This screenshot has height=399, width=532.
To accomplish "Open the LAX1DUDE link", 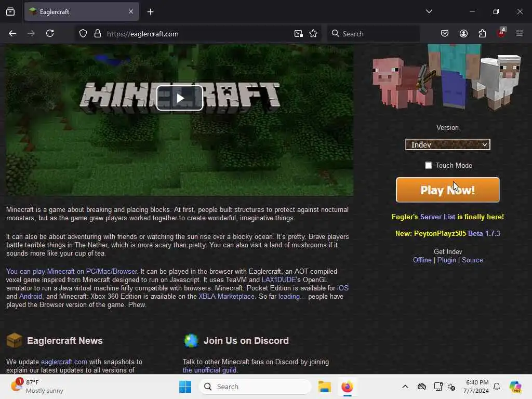I will (279, 280).
